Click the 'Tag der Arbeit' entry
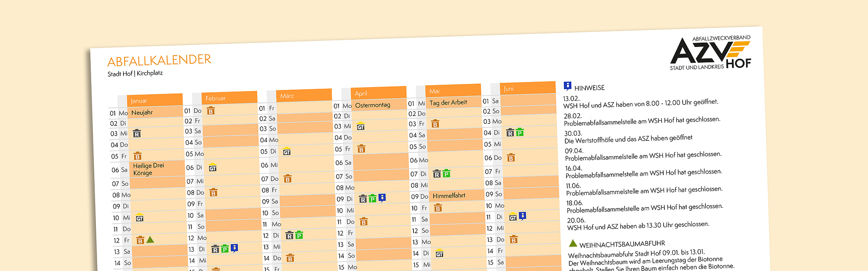 448,103
